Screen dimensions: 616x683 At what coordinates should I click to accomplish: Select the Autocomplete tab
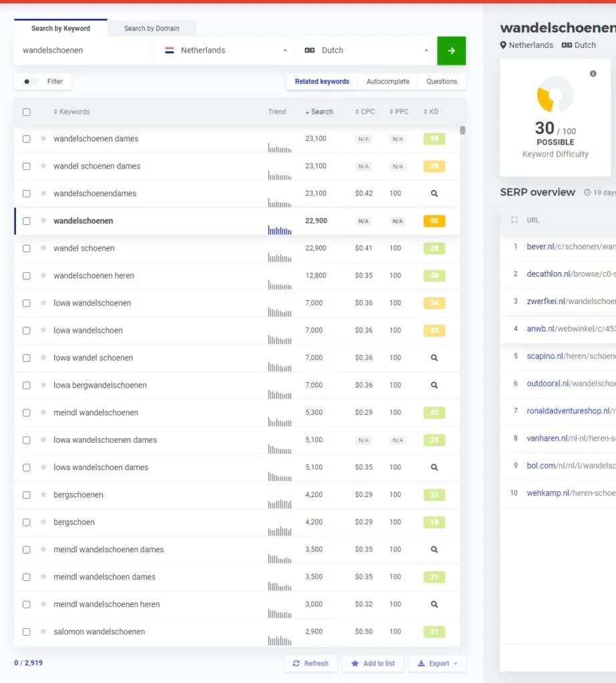pos(388,81)
